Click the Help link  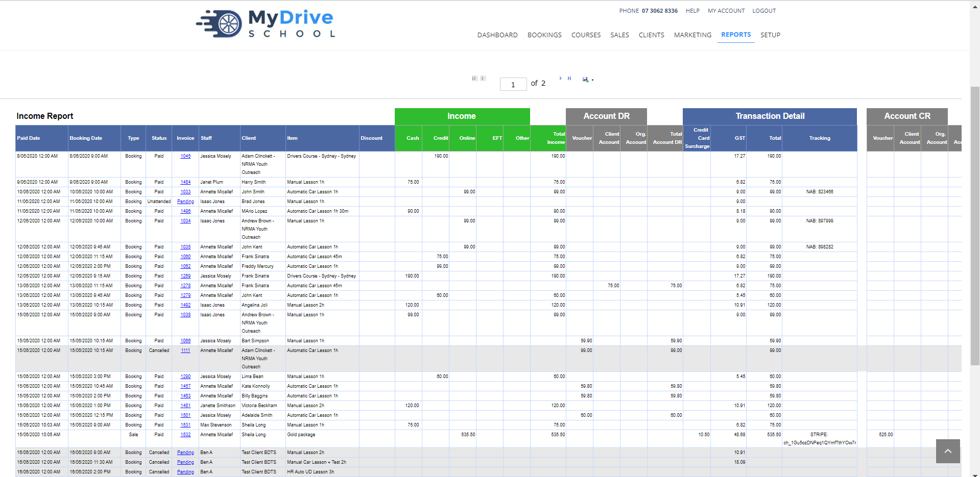pos(692,11)
